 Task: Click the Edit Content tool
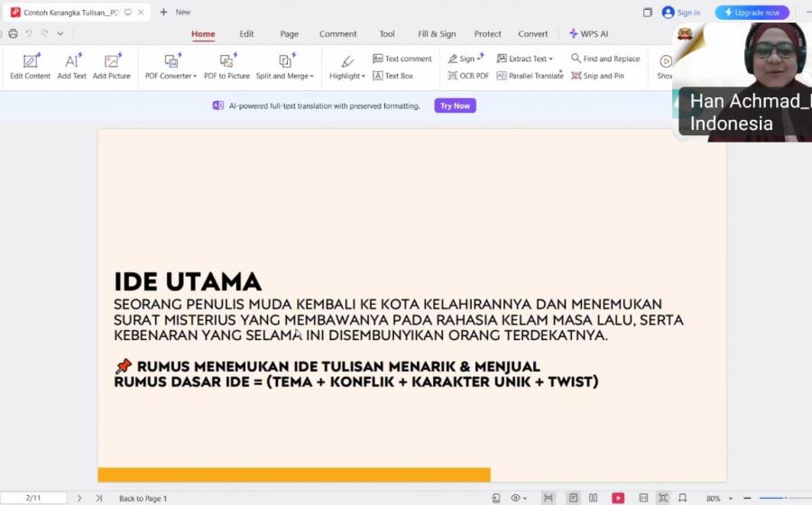point(30,67)
